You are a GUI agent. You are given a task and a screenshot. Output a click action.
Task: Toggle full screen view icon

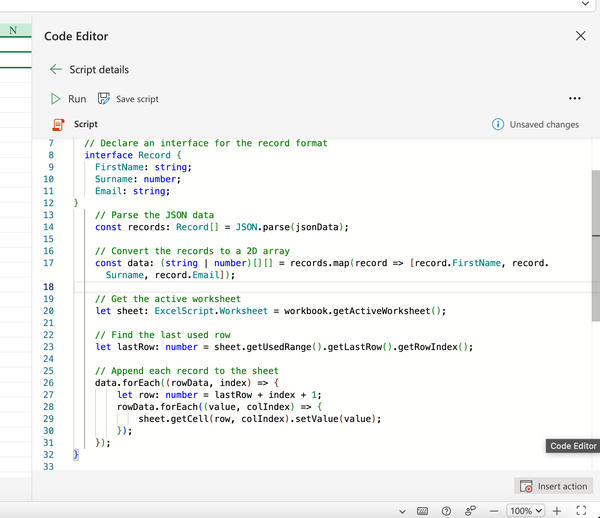(581, 510)
